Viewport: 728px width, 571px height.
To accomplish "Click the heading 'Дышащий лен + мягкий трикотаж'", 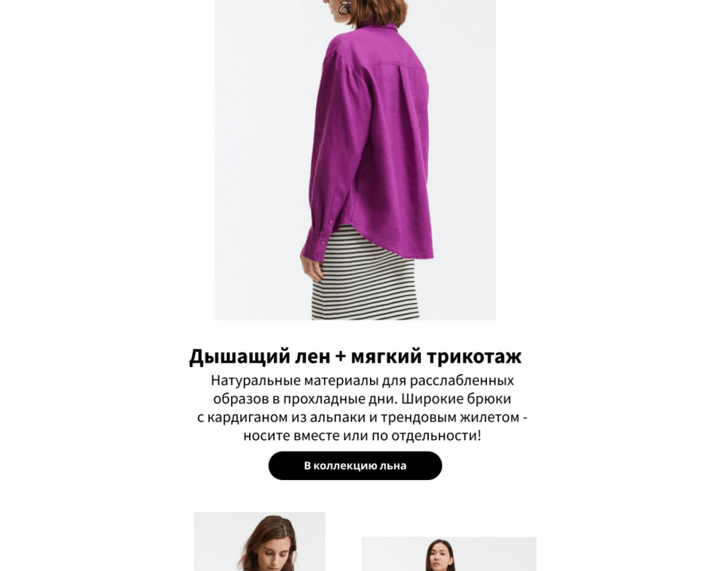I will point(355,356).
